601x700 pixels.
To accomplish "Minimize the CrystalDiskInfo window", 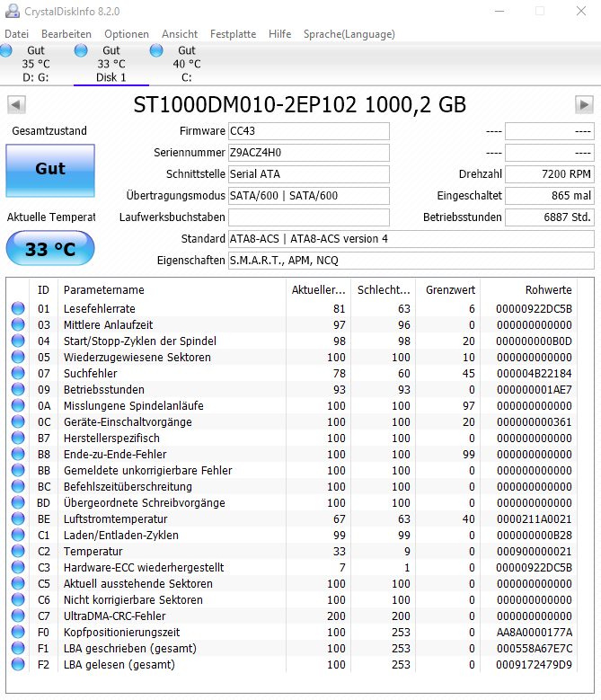I will [x=499, y=11].
